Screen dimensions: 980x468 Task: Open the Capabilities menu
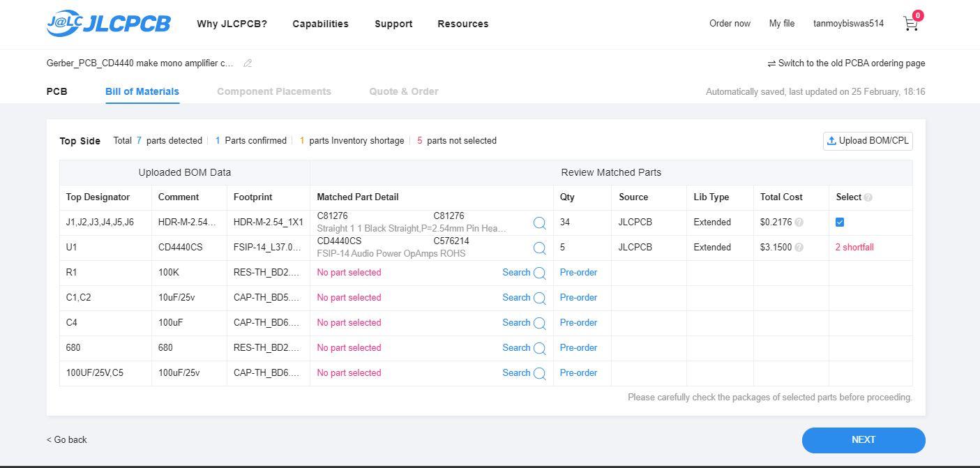coord(320,24)
